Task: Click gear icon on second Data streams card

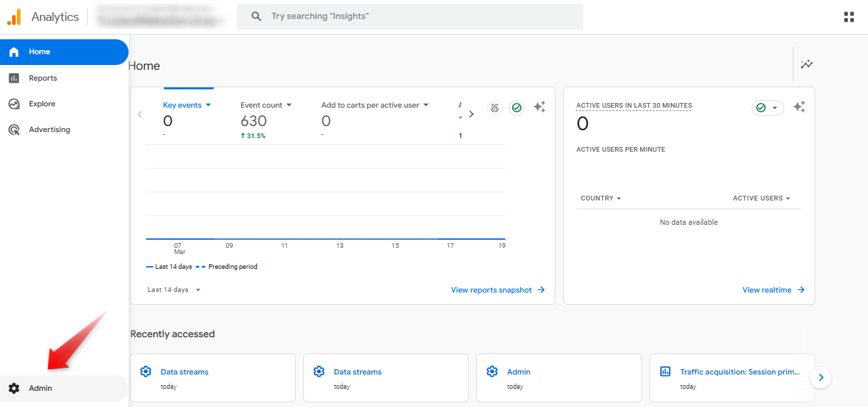Action: (x=319, y=372)
